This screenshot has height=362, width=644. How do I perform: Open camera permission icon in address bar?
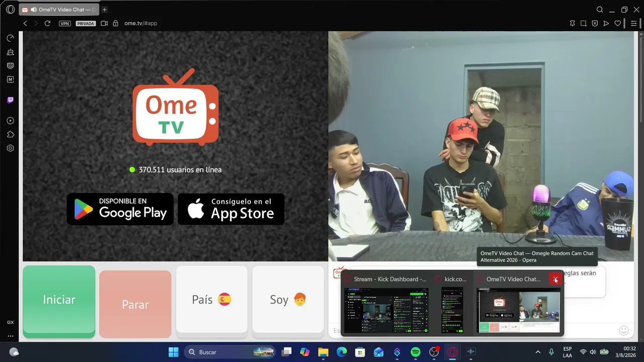tap(104, 23)
